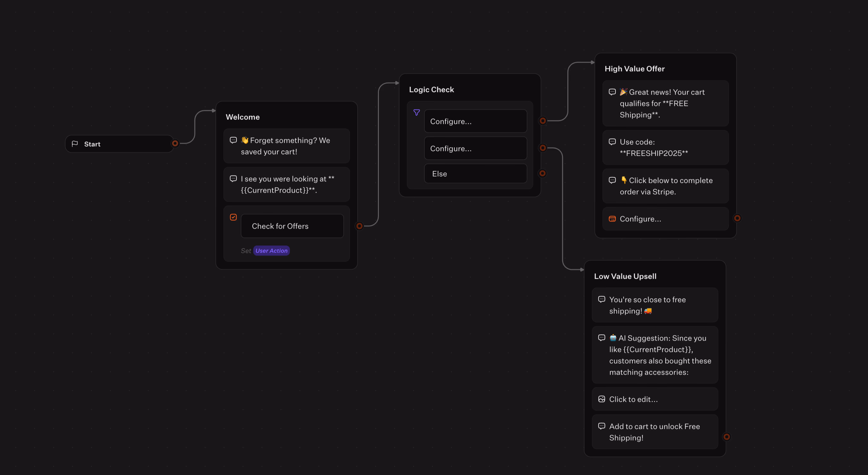Click the purple filter icon in Logic Check

click(x=416, y=112)
